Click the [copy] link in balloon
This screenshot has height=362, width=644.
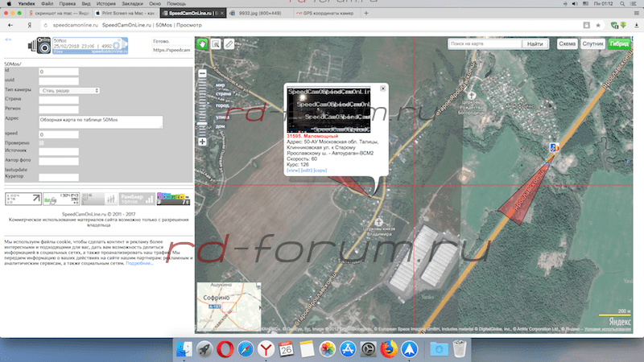tap(320, 171)
